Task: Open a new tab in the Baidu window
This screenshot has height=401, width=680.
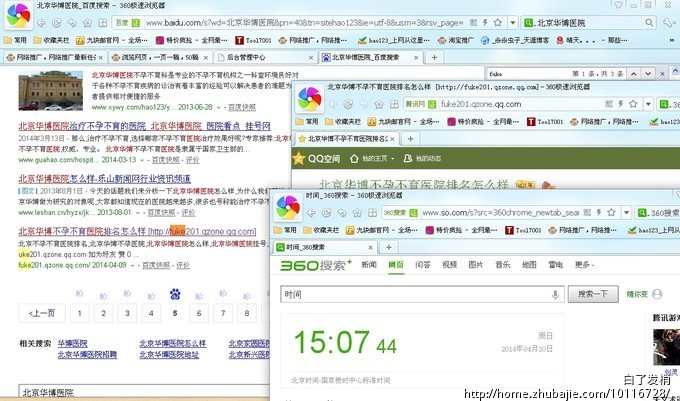Action: pyautogui.click(x=434, y=57)
